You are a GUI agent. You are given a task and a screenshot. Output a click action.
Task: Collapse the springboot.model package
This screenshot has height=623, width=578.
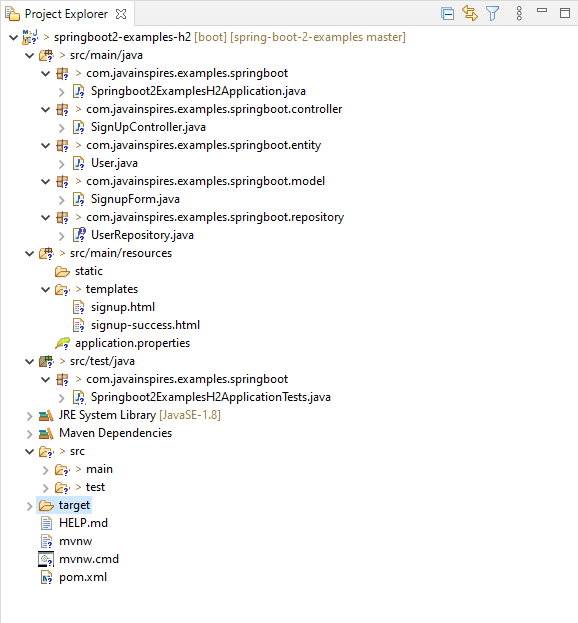point(46,181)
